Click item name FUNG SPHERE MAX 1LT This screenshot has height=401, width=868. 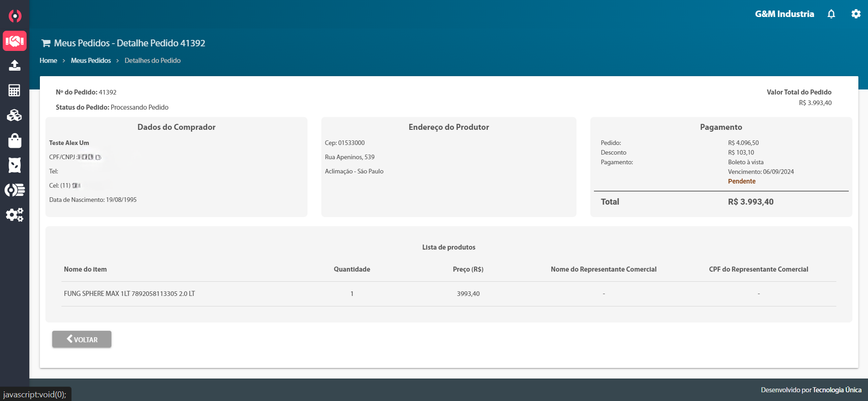tap(129, 294)
